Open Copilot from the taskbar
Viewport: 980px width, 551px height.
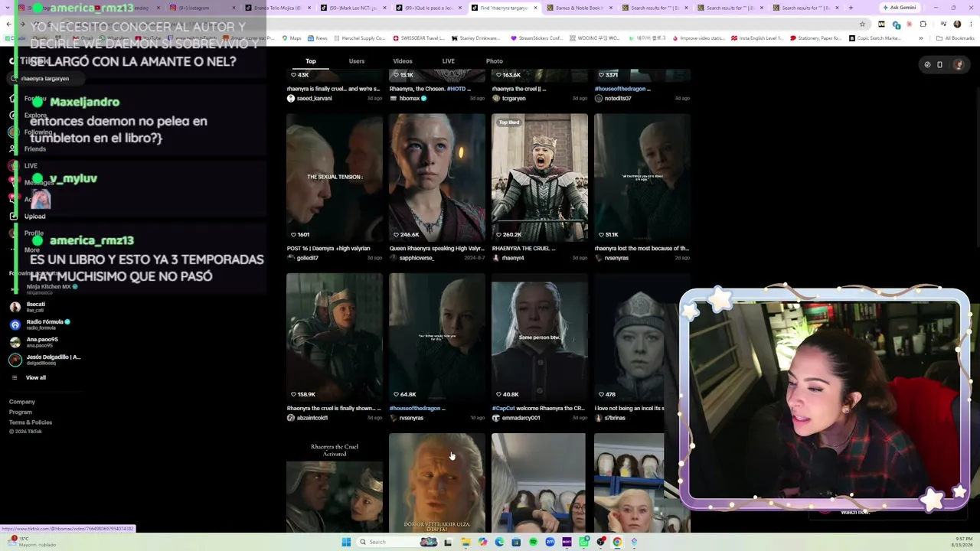(x=482, y=542)
